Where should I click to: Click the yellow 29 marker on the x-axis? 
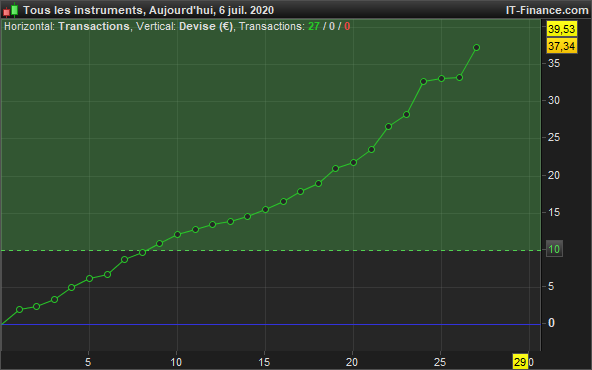[x=520, y=362]
